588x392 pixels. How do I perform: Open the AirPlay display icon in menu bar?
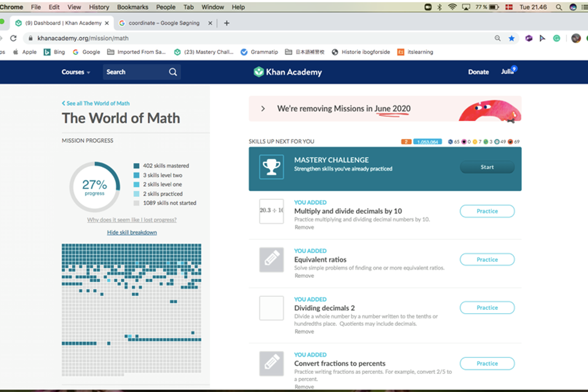pos(466,7)
